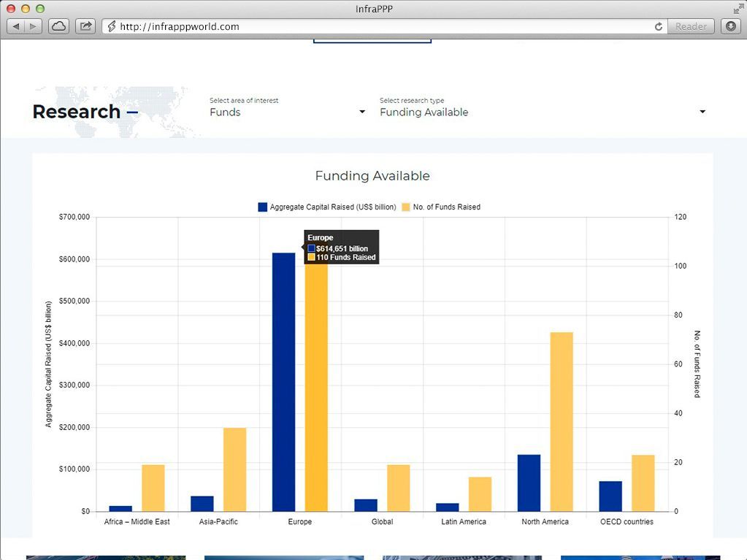Click the site icon beside the URL
Viewport: 747px width, 560px height.
pos(112,26)
